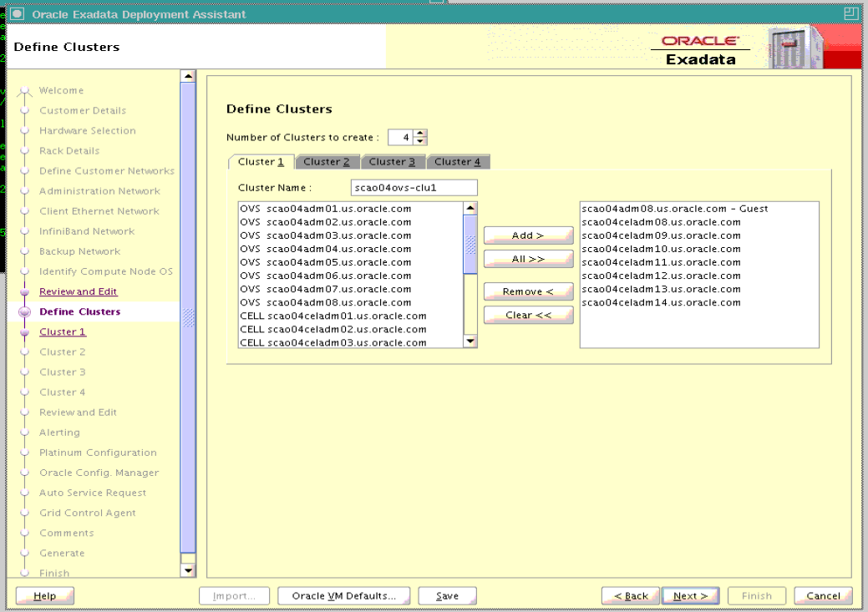Select OVS scao04adm03.us.oracle.com in the available list

coord(325,235)
